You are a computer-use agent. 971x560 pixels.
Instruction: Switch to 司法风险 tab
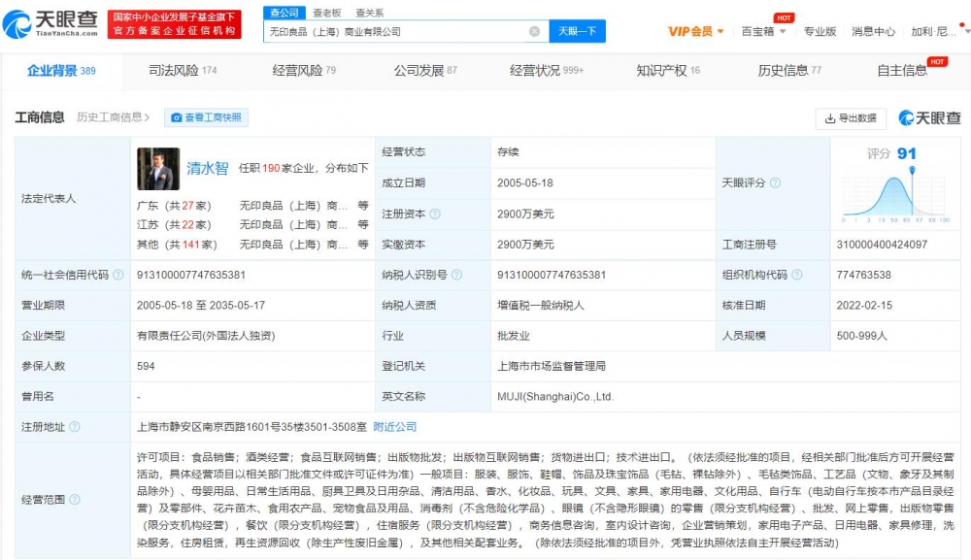pos(183,71)
